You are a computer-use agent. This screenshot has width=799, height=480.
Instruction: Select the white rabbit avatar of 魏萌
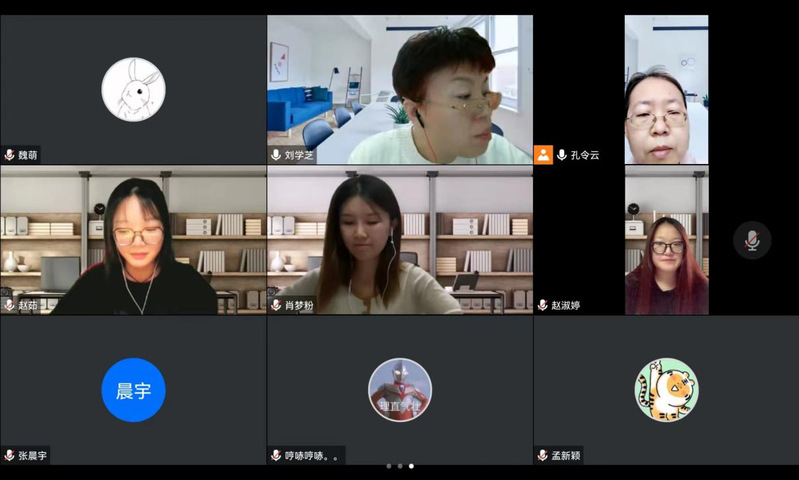pyautogui.click(x=134, y=89)
